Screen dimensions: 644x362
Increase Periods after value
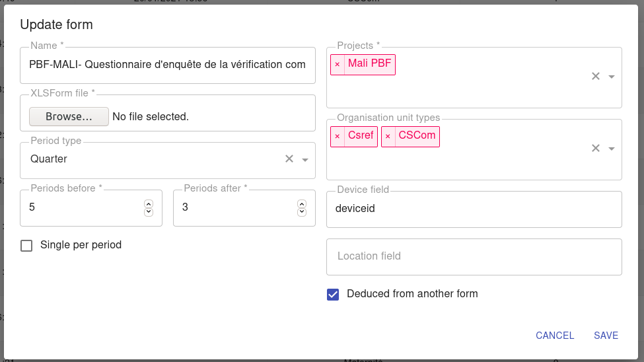point(302,204)
